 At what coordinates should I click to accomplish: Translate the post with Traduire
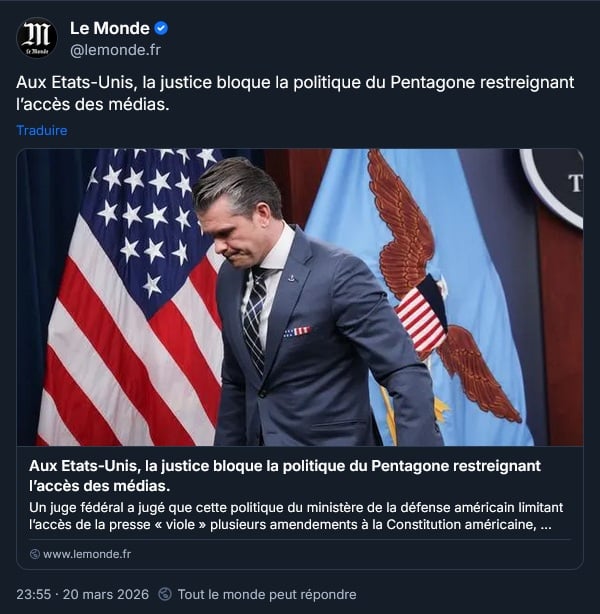click(x=42, y=130)
